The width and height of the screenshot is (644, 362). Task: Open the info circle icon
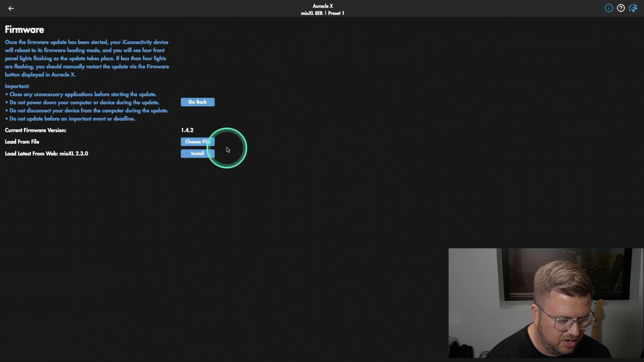click(x=609, y=8)
